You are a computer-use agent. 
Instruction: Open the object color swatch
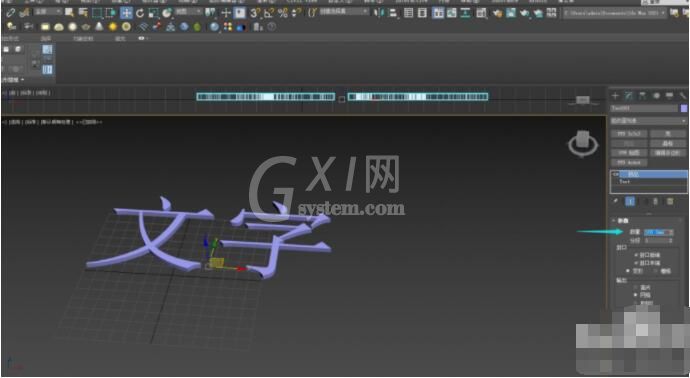click(x=684, y=108)
